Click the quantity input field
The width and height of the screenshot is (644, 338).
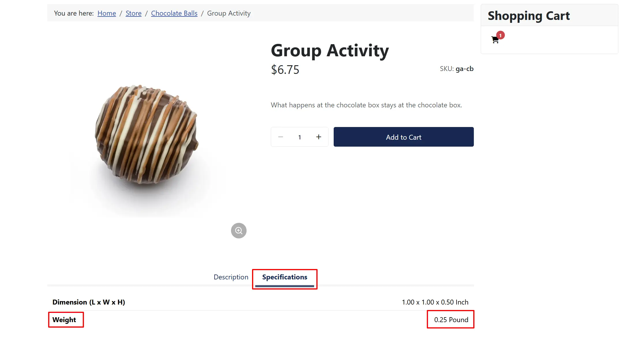(x=300, y=137)
